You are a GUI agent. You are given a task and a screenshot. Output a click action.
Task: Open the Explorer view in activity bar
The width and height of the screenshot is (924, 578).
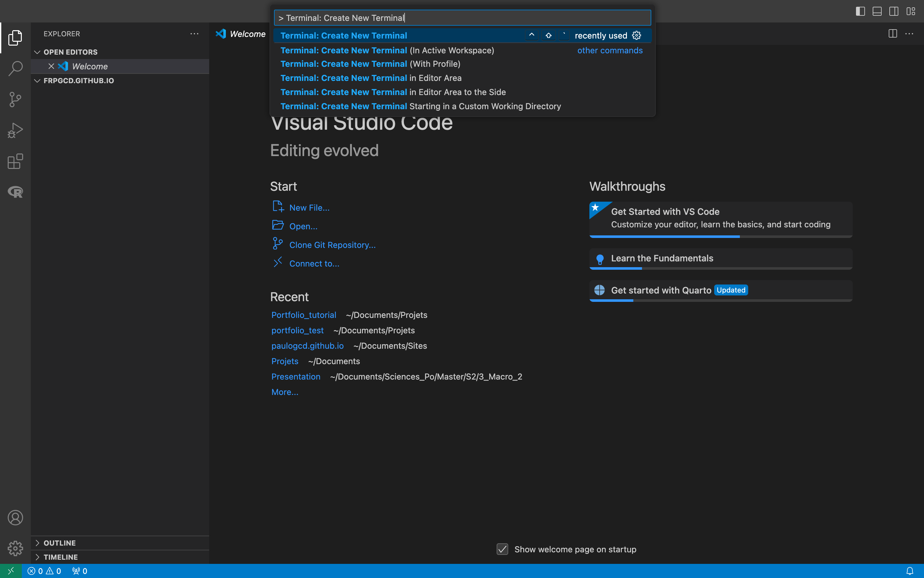pos(15,38)
